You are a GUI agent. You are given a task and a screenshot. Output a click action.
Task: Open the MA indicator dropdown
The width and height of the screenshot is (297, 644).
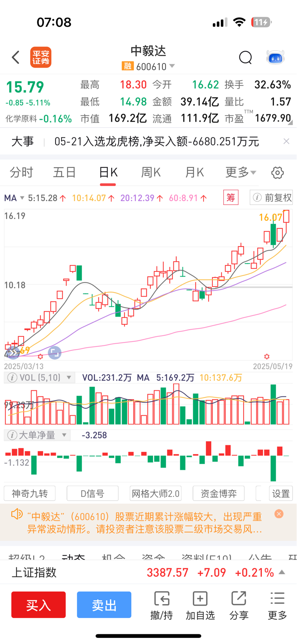pos(14,198)
